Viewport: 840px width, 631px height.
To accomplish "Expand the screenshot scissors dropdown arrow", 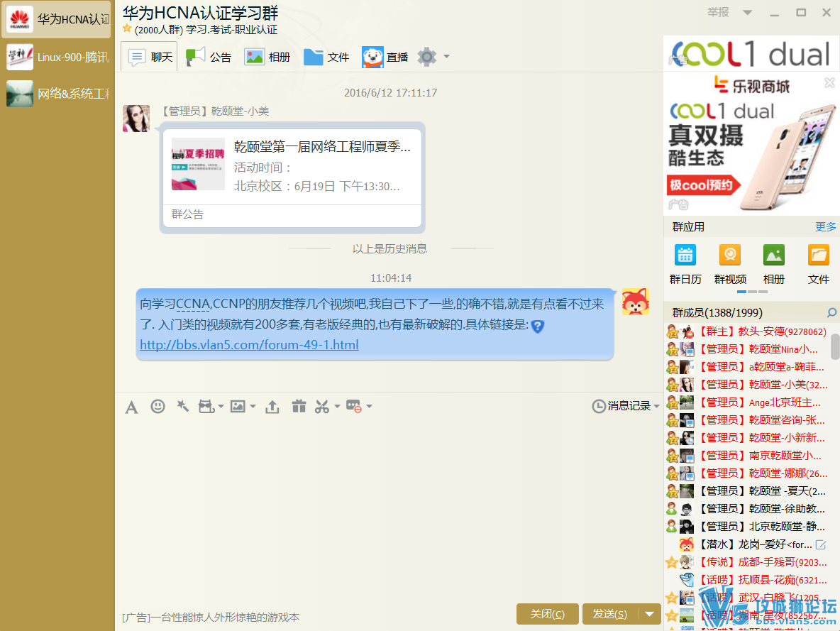I will point(337,407).
